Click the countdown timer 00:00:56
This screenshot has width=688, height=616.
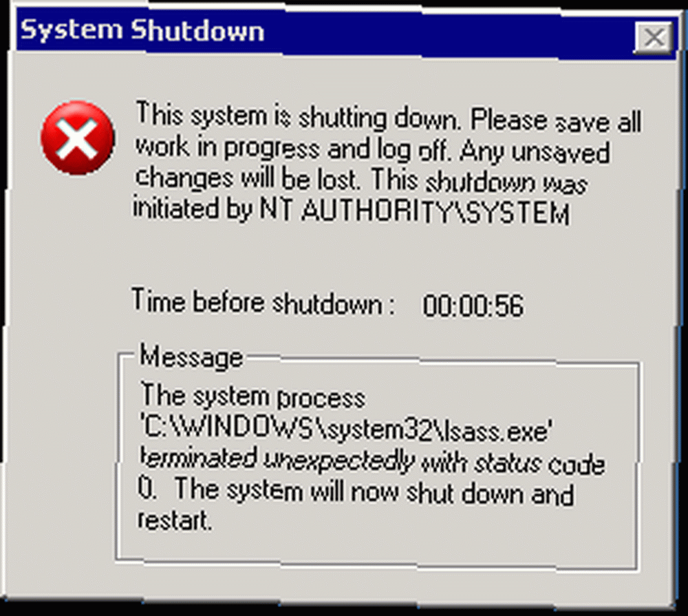coord(473,306)
